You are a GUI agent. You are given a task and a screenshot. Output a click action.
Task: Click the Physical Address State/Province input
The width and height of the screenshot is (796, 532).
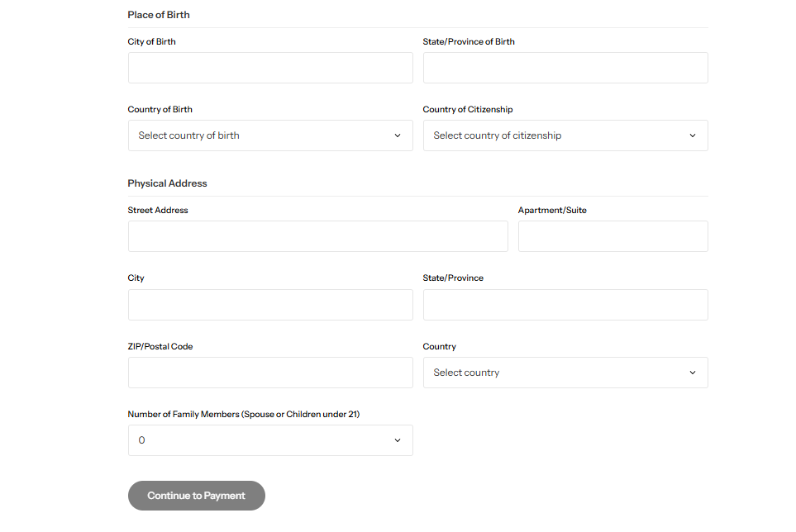coord(565,305)
